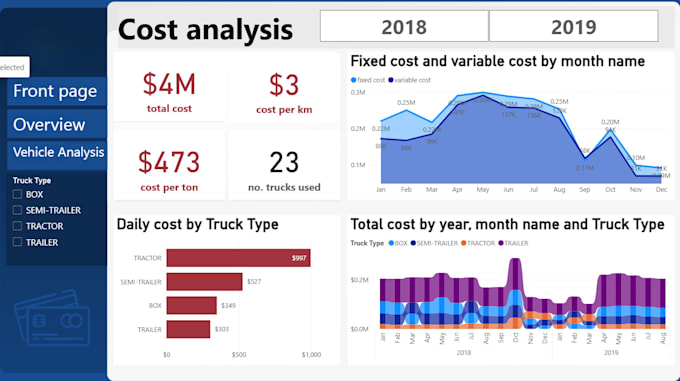680x381 pixels.
Task: Open the Front page navigation button
Action: [x=56, y=91]
